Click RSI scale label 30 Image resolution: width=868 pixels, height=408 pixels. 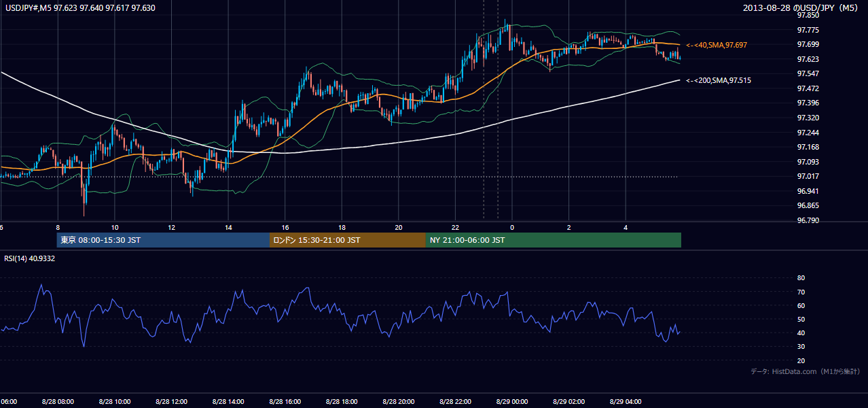(801, 347)
